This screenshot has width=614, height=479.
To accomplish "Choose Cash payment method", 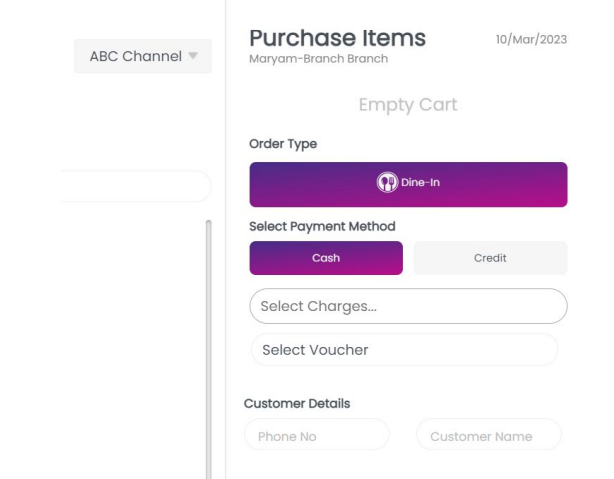I will click(x=326, y=258).
